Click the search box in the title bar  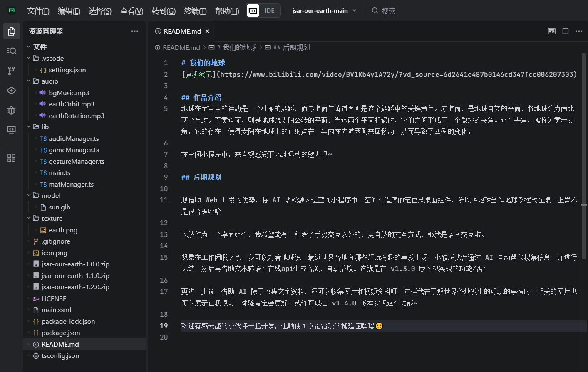pyautogui.click(x=389, y=11)
